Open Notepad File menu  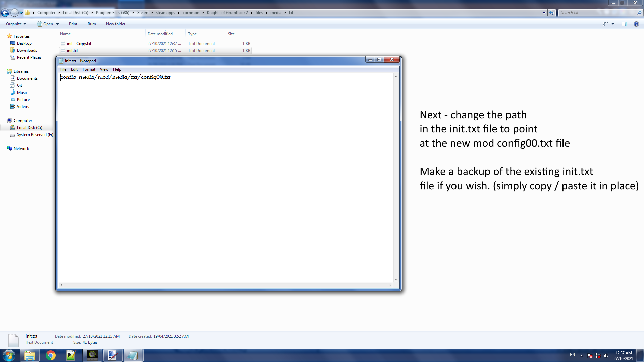coord(63,69)
